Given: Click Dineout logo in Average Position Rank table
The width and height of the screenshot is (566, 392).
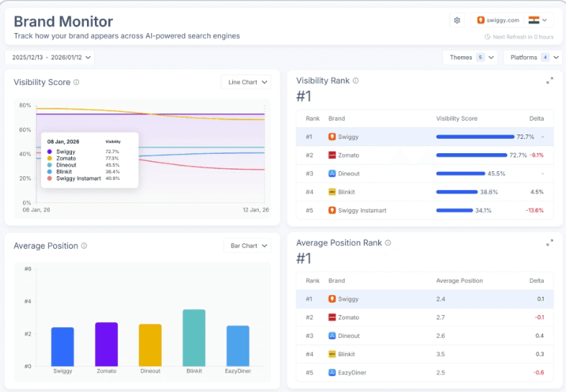Looking at the screenshot, I should [332, 336].
